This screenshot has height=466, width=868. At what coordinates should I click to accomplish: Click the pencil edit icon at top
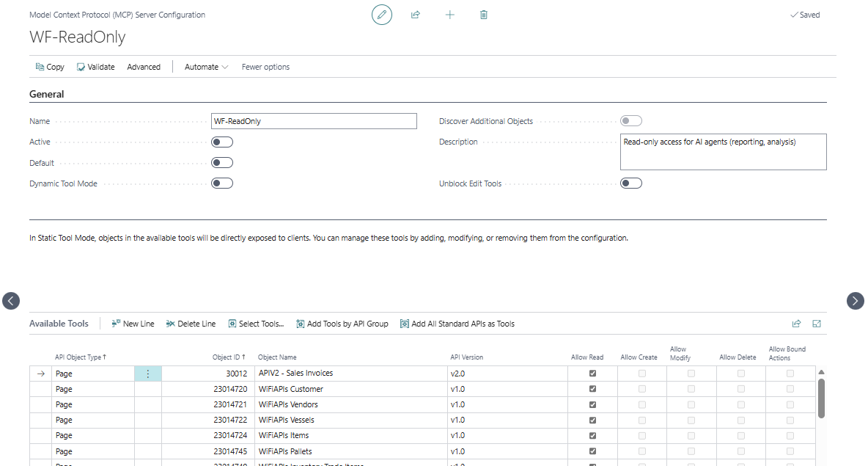381,15
